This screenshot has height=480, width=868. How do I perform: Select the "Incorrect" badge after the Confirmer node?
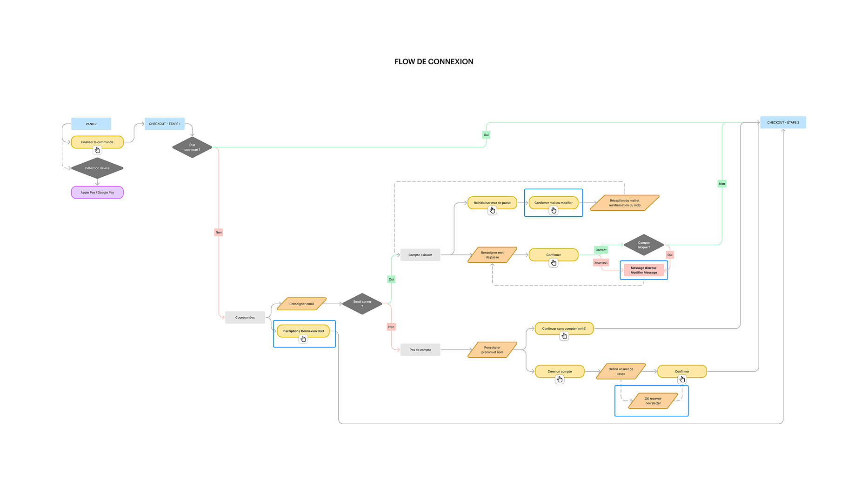pos(601,262)
